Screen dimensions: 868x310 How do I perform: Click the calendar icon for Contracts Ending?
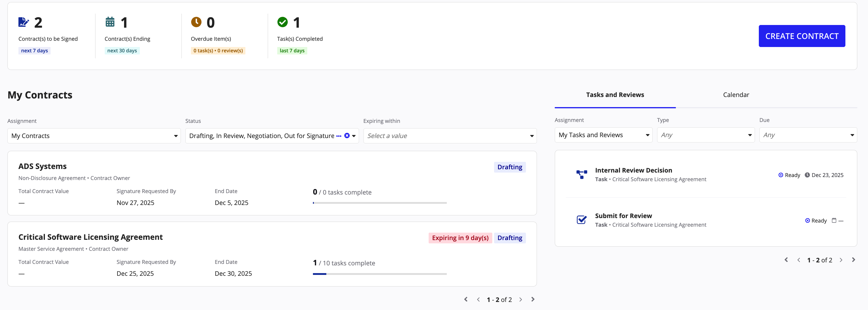point(110,22)
